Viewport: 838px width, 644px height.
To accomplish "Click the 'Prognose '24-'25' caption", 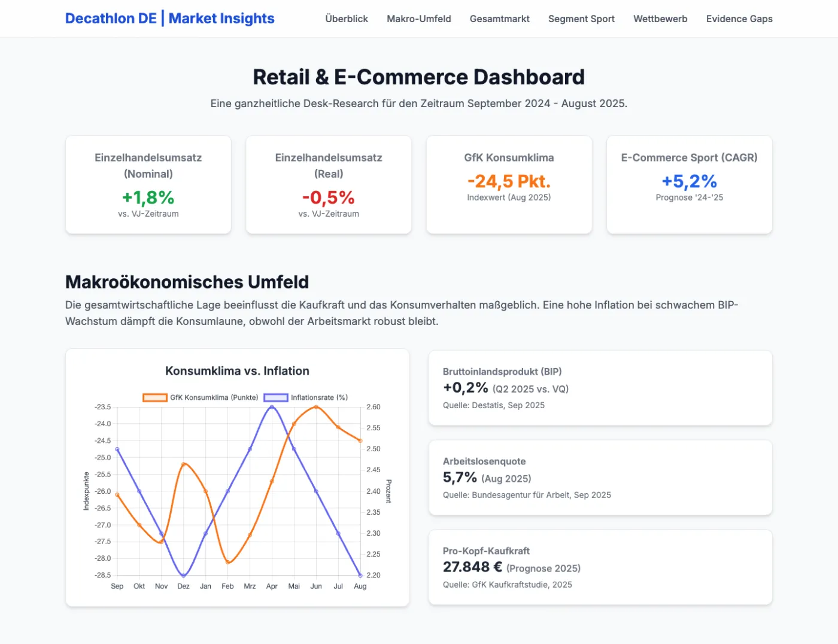I will [x=690, y=198].
